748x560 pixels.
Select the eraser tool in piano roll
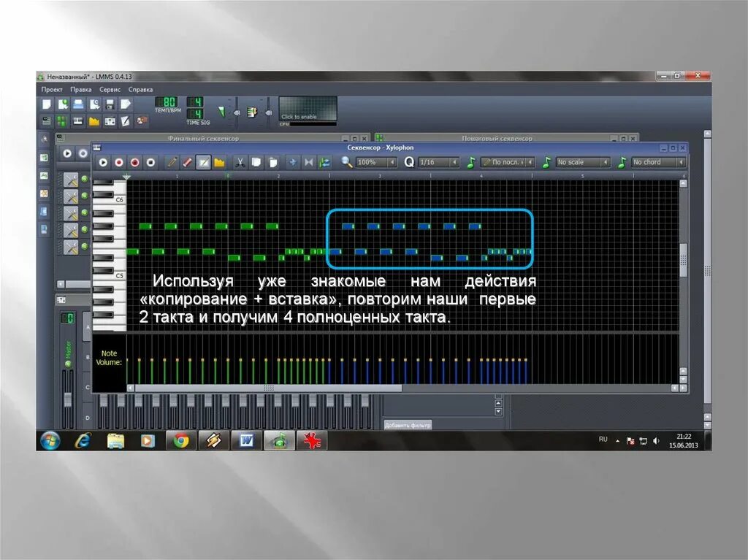[x=188, y=162]
